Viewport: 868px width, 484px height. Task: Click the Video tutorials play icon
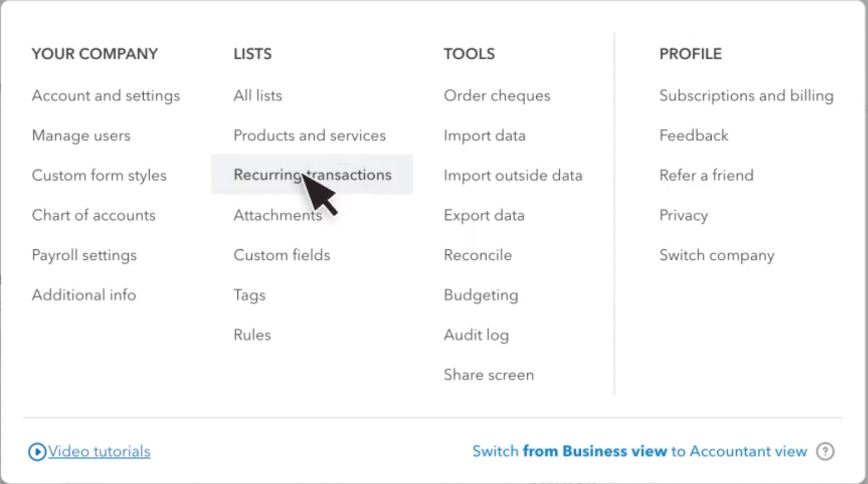[x=37, y=451]
